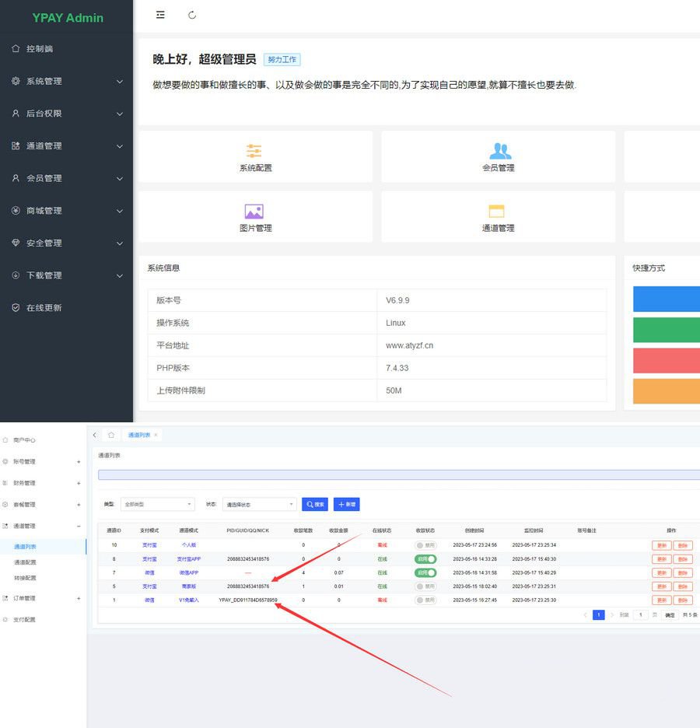Screen dimensions: 700x728
Task: Disable 启用 toggle for 支付宝APP channel
Action: click(426, 558)
